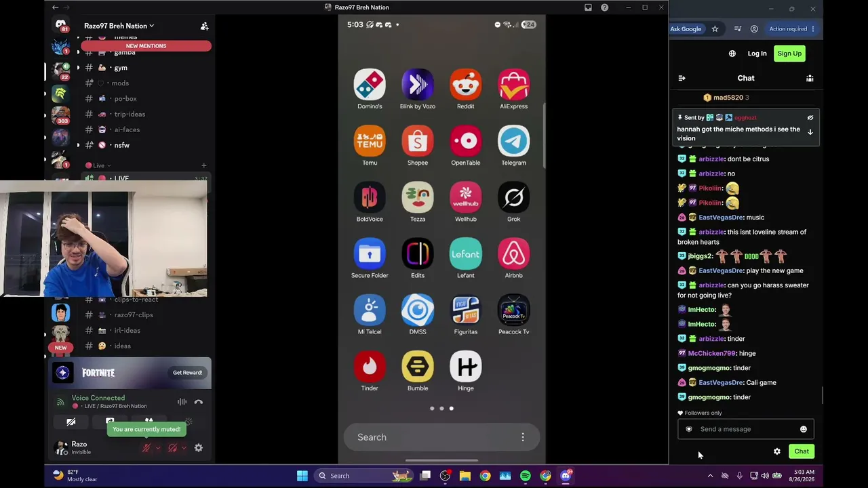Screen dimensions: 868x488
Task: Collapse the Live channel category
Action: pos(99,165)
